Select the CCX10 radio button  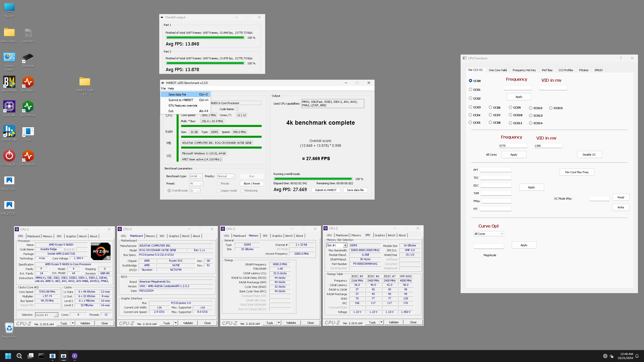(x=510, y=115)
